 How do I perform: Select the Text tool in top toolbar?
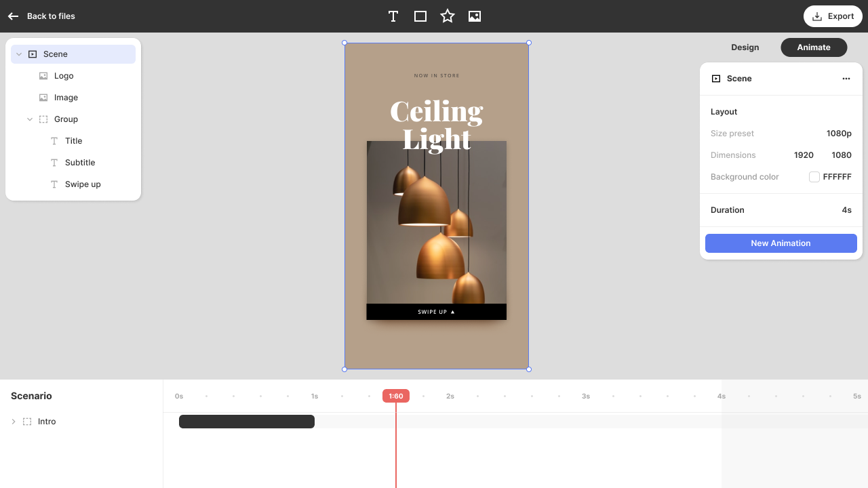pyautogui.click(x=393, y=16)
